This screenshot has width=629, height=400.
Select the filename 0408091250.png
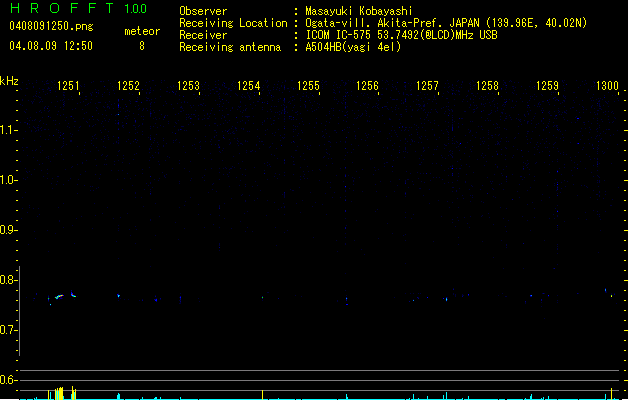click(51, 26)
